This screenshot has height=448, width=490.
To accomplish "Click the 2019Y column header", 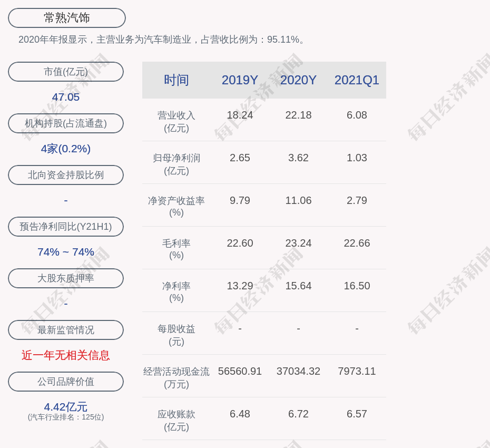I will tap(240, 80).
